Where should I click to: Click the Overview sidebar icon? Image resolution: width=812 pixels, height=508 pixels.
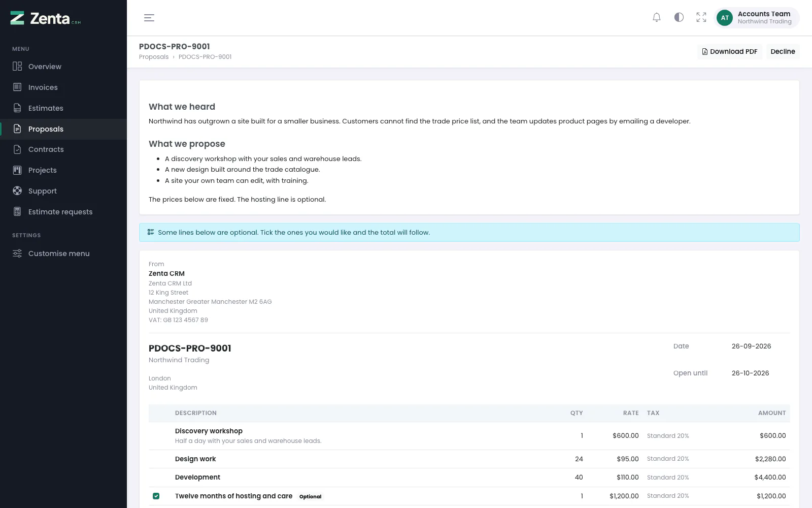(17, 67)
